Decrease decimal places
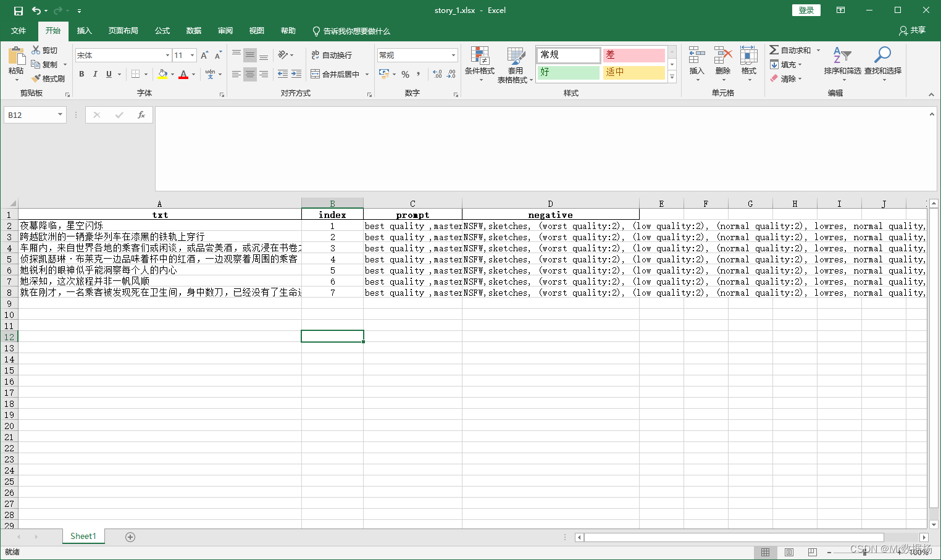Image resolution: width=941 pixels, height=560 pixels. pos(451,74)
